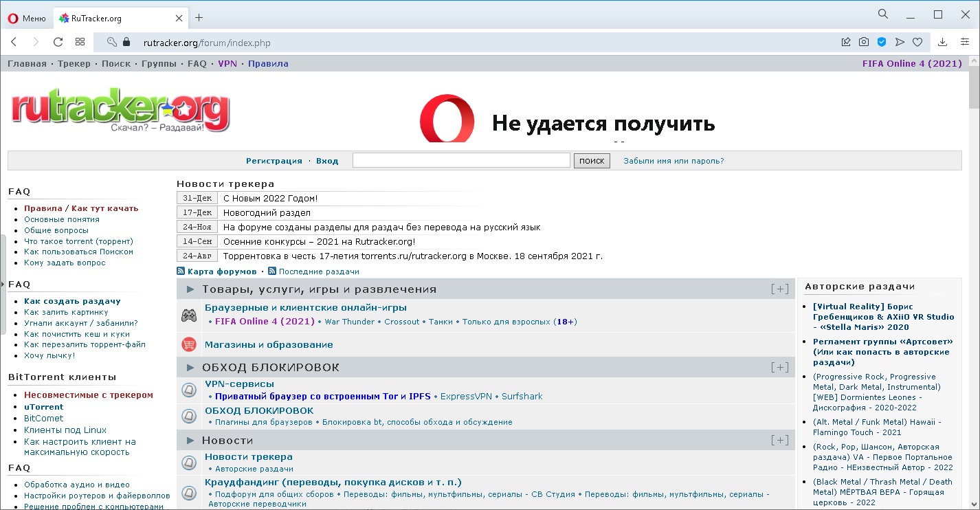Open Opera downloads icon in toolbar
Screen dimensions: 980x510
[942, 42]
